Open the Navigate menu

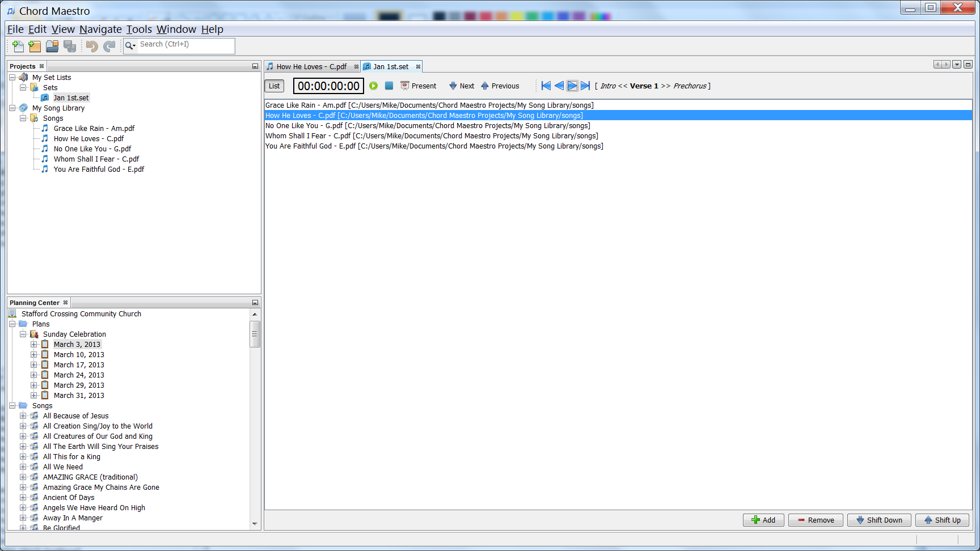pos(100,29)
